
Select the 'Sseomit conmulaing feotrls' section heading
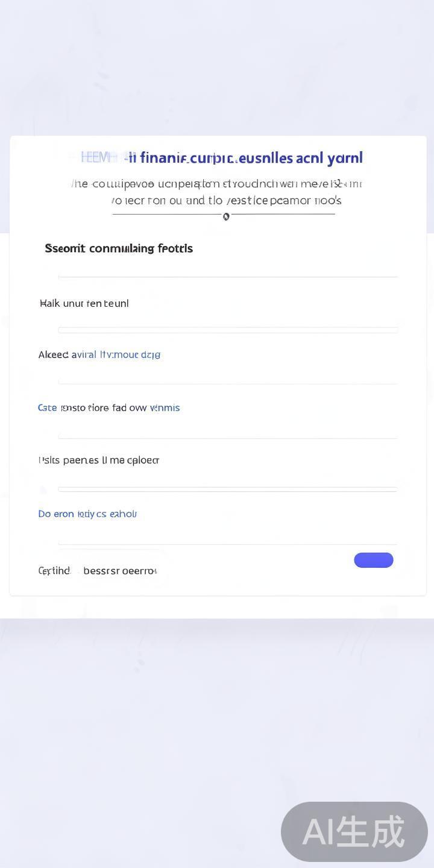pos(119,248)
